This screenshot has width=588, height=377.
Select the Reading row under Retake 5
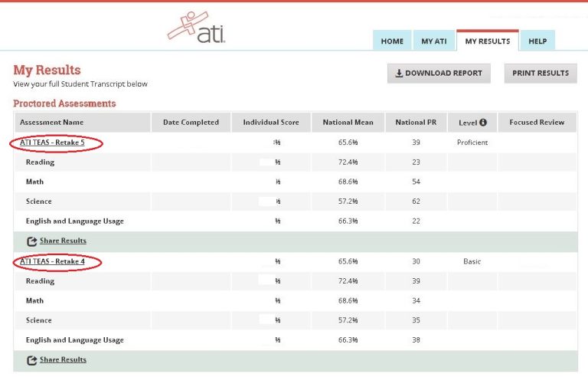[x=40, y=162]
